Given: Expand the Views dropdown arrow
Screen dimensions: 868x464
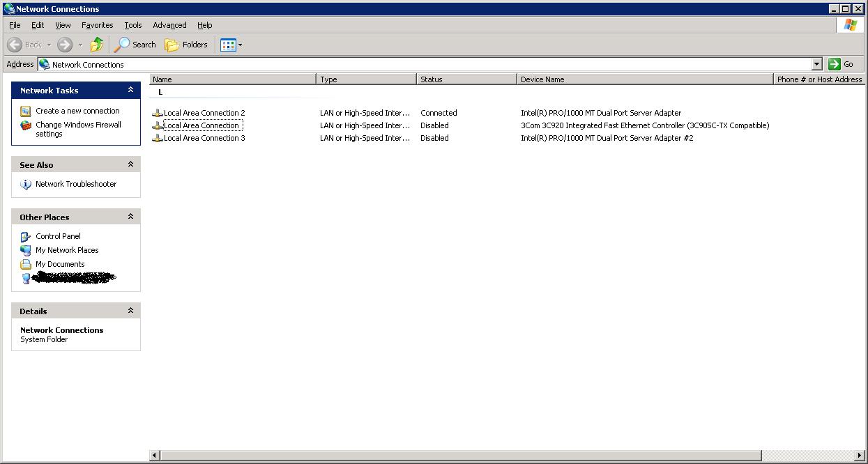Looking at the screenshot, I should point(241,45).
